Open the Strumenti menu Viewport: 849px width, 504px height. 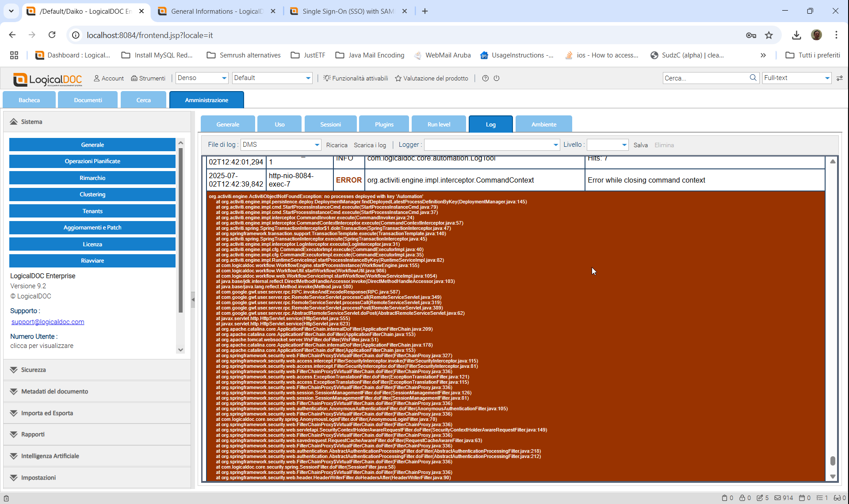point(148,78)
